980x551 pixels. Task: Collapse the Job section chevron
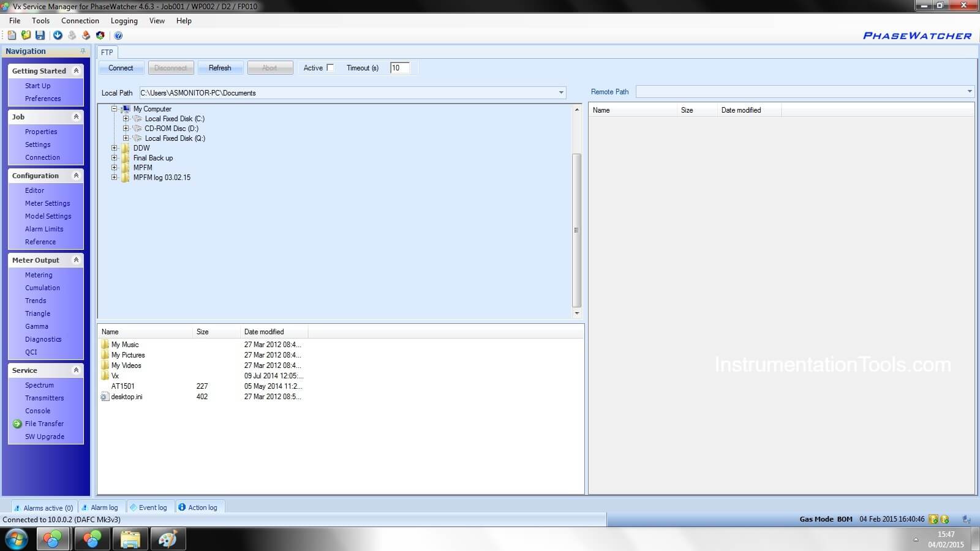tap(76, 117)
